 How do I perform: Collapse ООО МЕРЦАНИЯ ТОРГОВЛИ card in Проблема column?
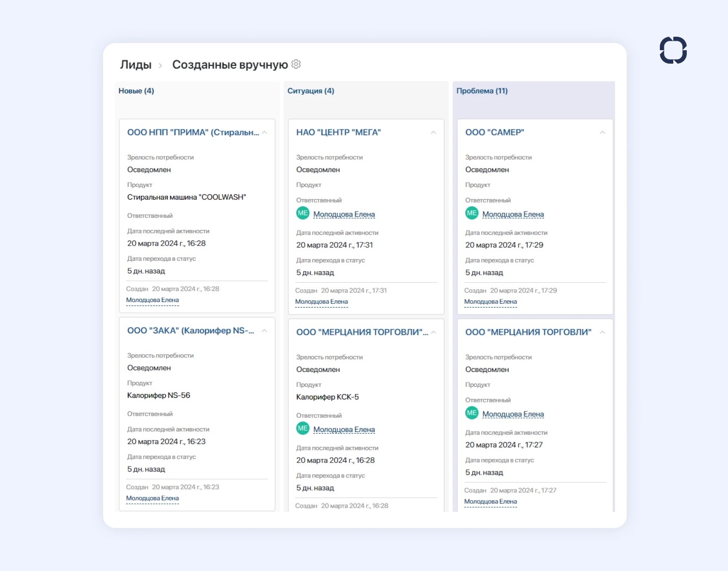click(602, 333)
